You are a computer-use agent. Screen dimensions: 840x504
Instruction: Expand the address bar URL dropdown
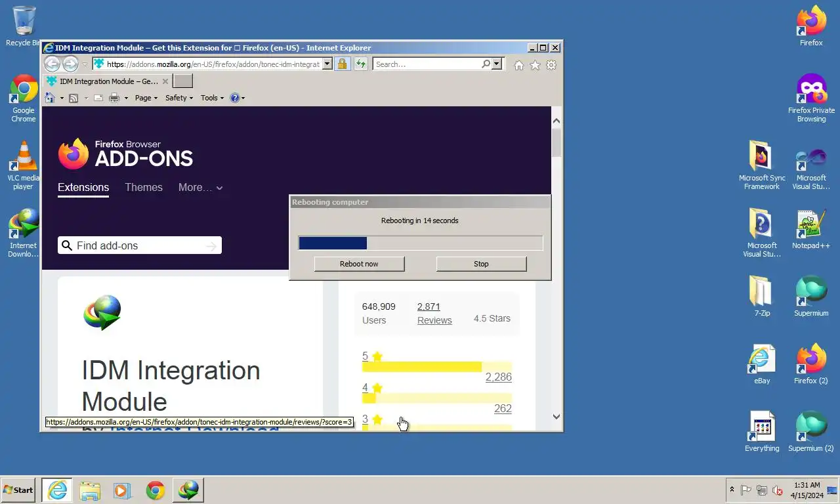tap(327, 64)
